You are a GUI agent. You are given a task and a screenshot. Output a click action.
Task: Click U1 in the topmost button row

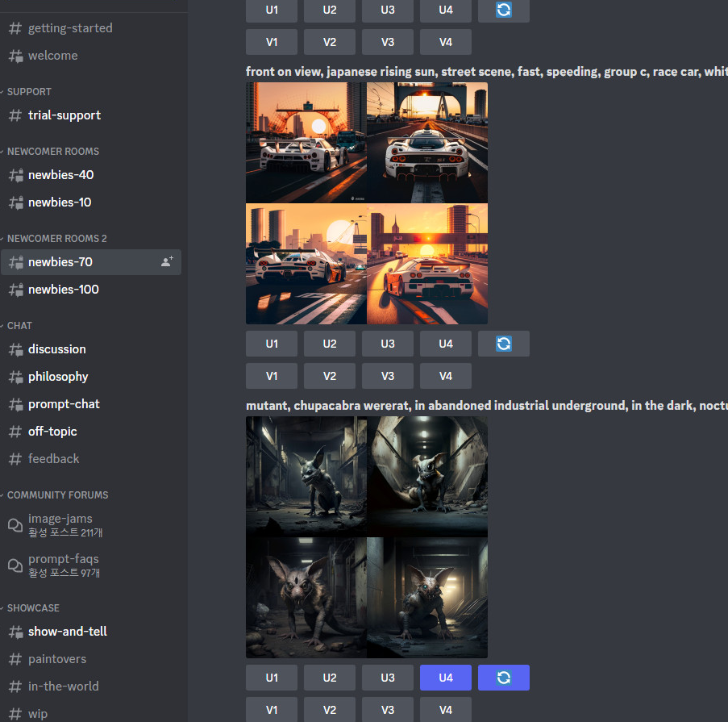click(x=272, y=10)
